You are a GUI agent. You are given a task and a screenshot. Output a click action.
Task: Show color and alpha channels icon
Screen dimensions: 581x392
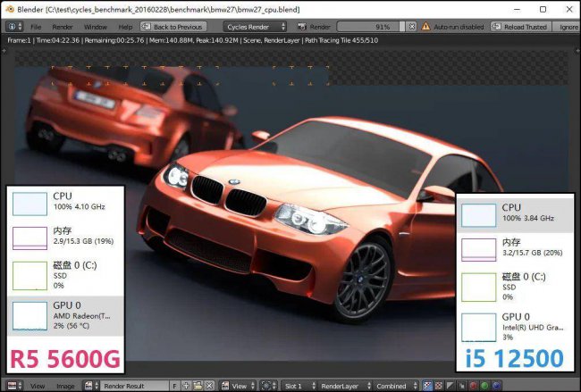point(427,386)
